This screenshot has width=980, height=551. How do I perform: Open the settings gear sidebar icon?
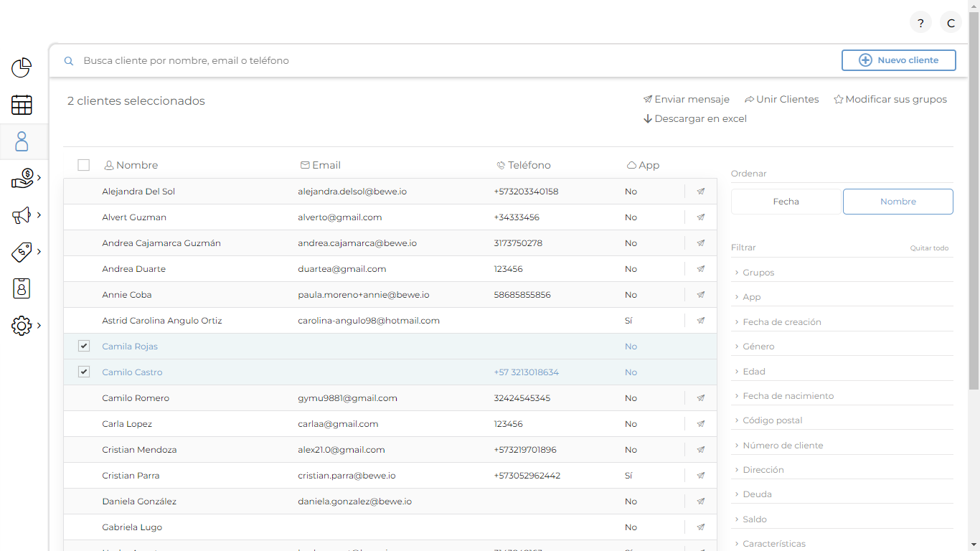tap(22, 326)
